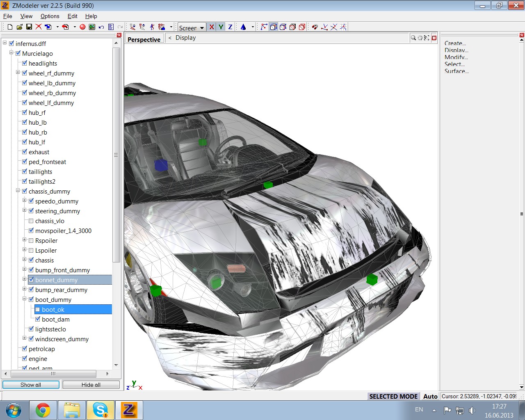
Task: Click the Show all button
Action: tap(31, 385)
